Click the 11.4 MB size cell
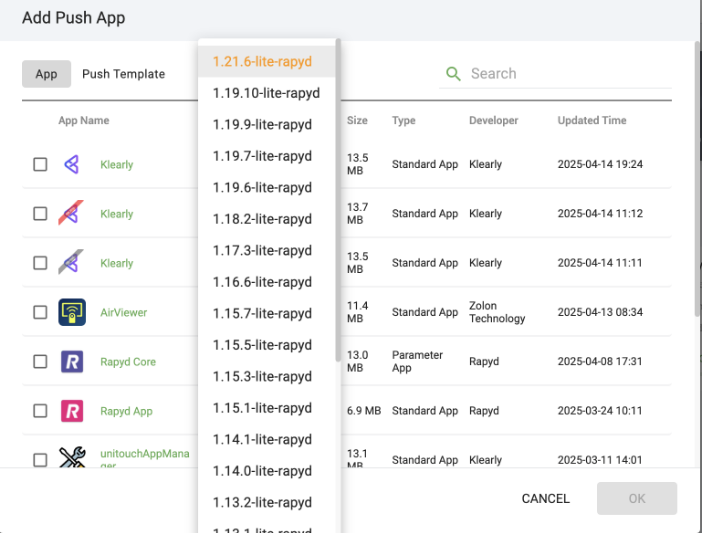Viewport: 702px width, 534px height. click(358, 312)
